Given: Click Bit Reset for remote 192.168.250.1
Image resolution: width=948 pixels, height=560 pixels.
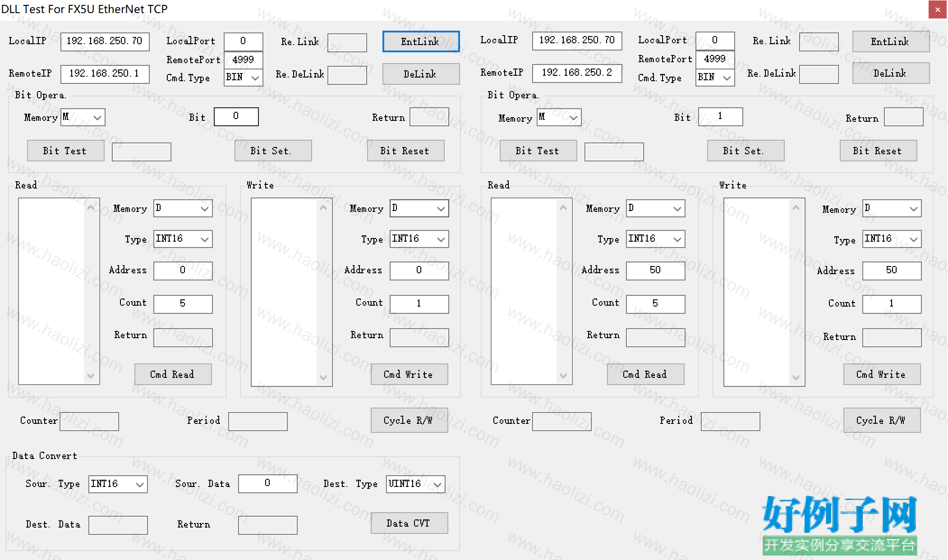Looking at the screenshot, I should click(405, 151).
